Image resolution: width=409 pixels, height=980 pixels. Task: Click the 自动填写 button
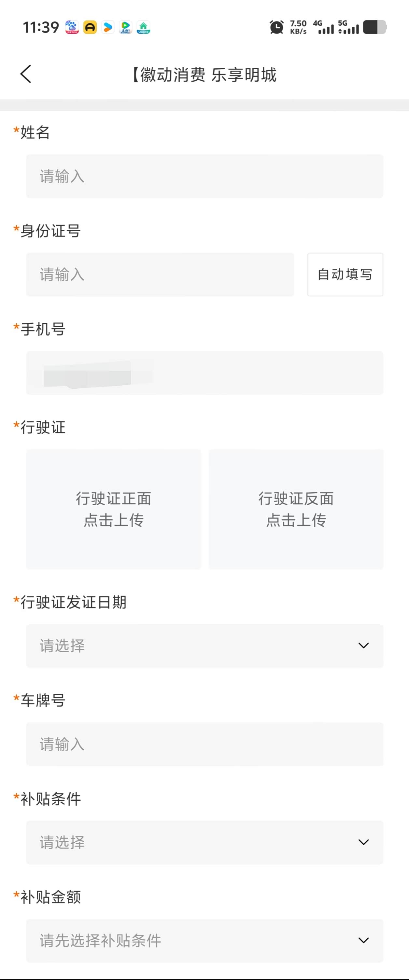(345, 274)
